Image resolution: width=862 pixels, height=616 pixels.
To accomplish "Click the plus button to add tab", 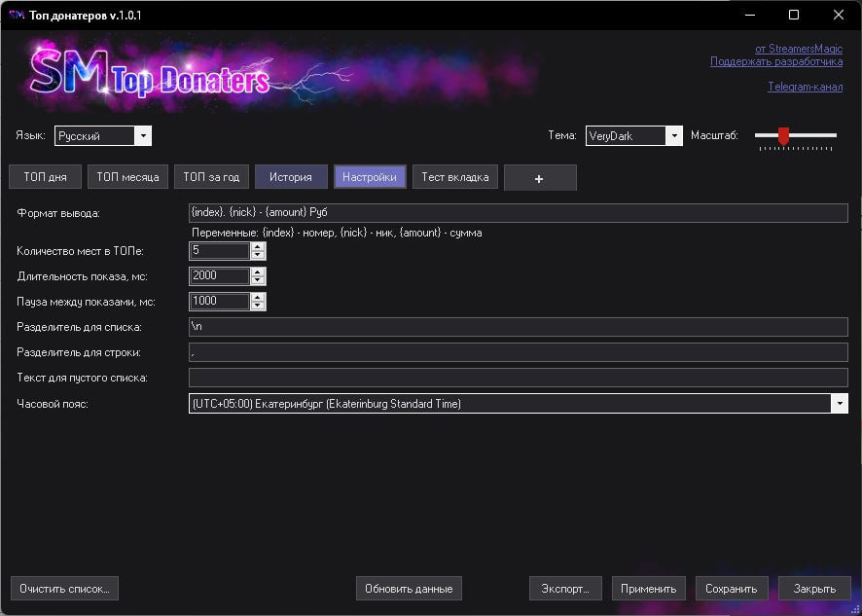I will pyautogui.click(x=540, y=178).
